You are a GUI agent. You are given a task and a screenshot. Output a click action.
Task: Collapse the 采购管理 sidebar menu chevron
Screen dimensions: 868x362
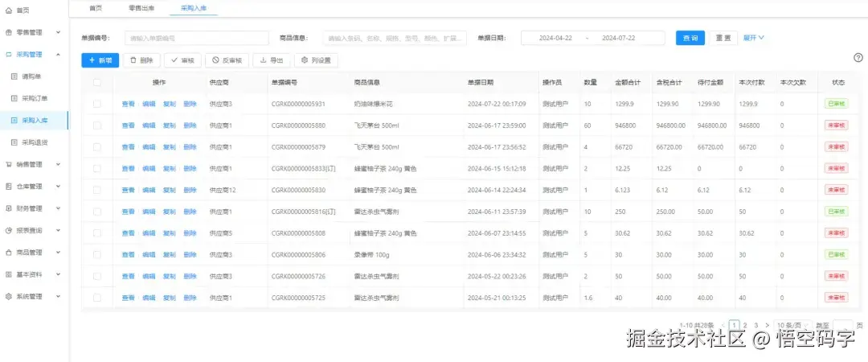pos(58,55)
